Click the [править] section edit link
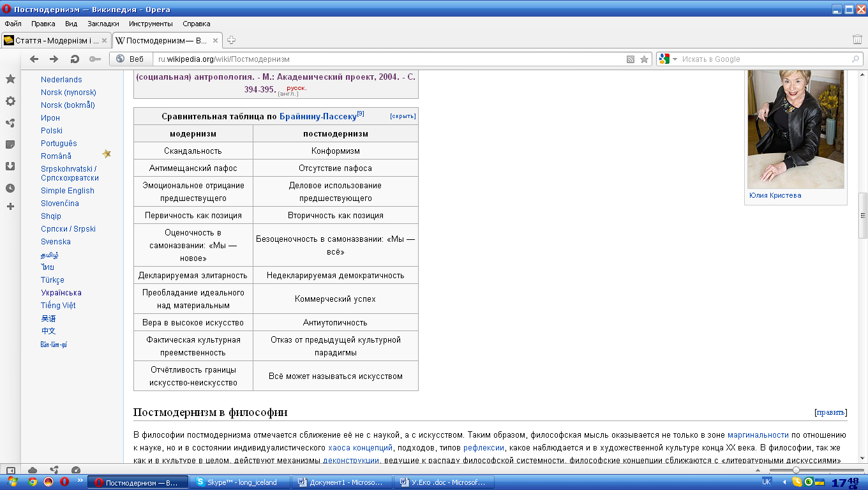This screenshot has height=490, width=868. (831, 412)
